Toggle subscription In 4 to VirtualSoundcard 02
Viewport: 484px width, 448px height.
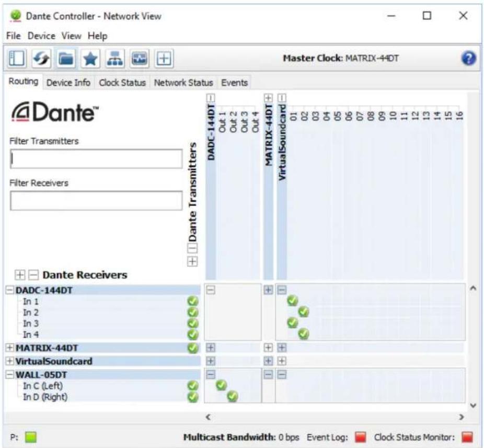tap(304, 334)
